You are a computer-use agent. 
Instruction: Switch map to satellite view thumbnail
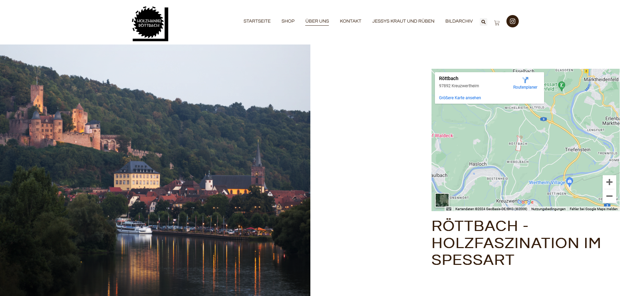442,200
